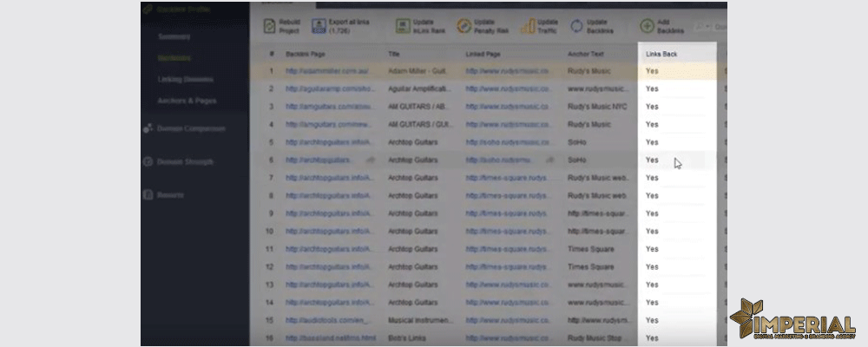Open row 7 times-square.rudys linked page
Screen dimensions: 868x347
507,178
